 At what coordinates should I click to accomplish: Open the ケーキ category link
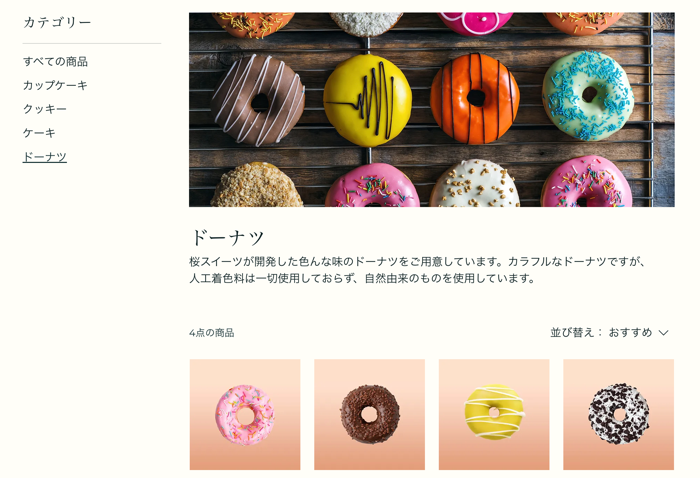click(39, 133)
